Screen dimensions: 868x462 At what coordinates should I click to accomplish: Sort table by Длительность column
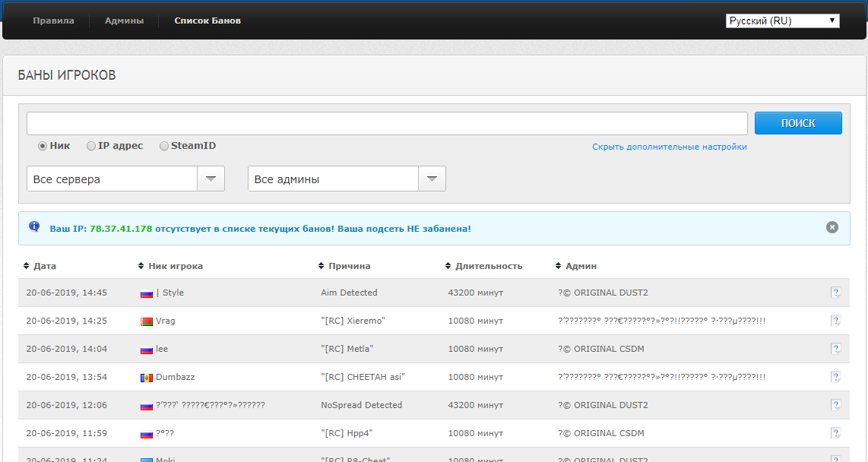pyautogui.click(x=489, y=266)
